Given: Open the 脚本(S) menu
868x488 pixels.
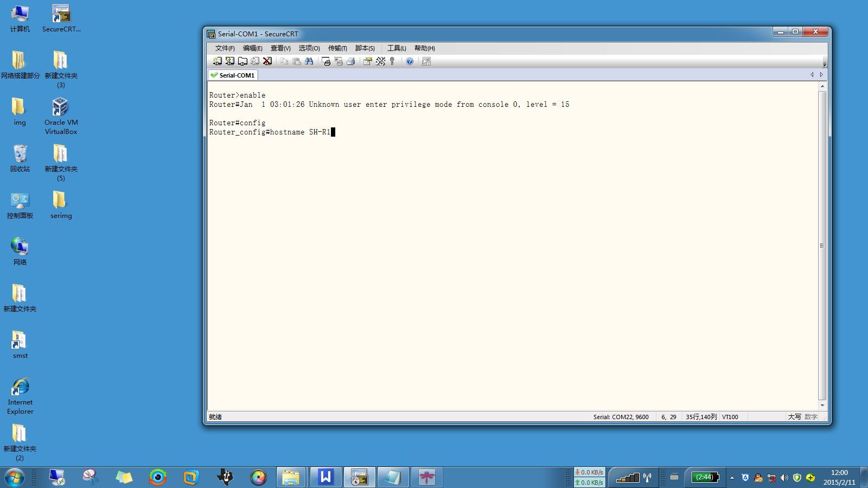Looking at the screenshot, I should (365, 48).
